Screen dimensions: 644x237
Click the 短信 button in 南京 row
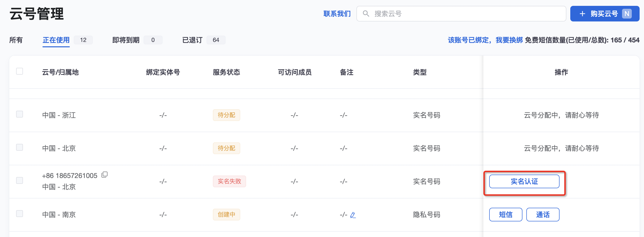pos(506,215)
